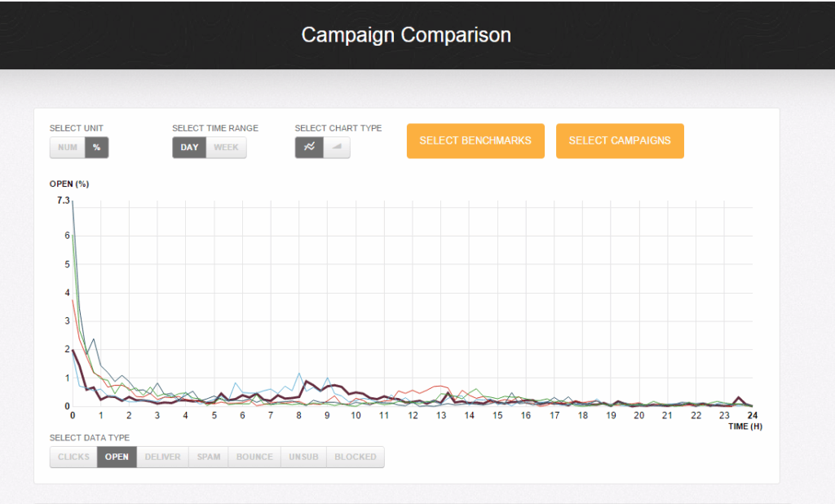View BLOCKED data in chart
The height and width of the screenshot is (504, 835).
pos(356,457)
